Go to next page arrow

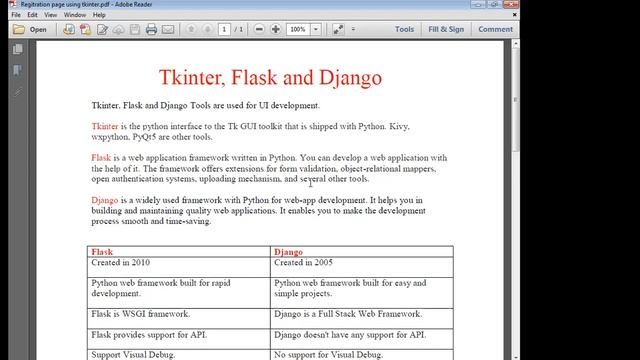(207, 29)
